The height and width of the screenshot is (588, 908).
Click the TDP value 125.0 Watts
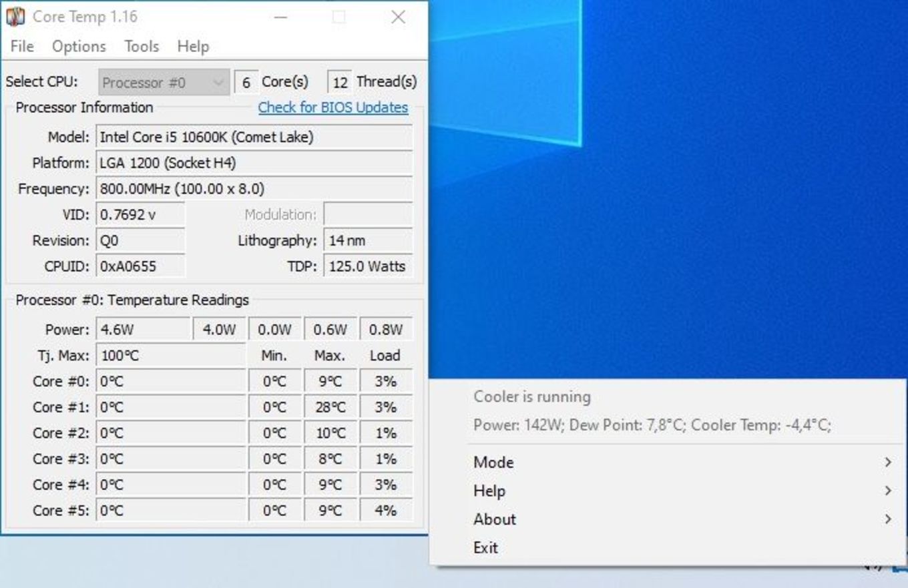tap(369, 266)
